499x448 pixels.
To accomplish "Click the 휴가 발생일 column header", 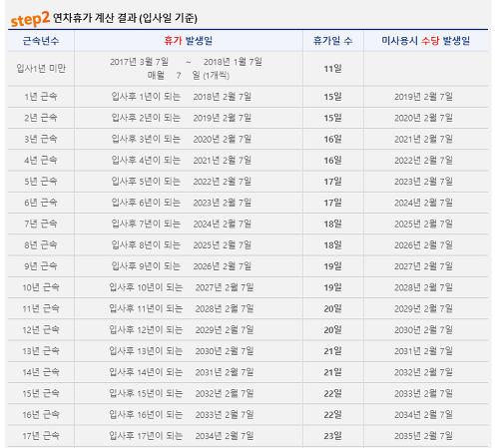I will click(189, 41).
